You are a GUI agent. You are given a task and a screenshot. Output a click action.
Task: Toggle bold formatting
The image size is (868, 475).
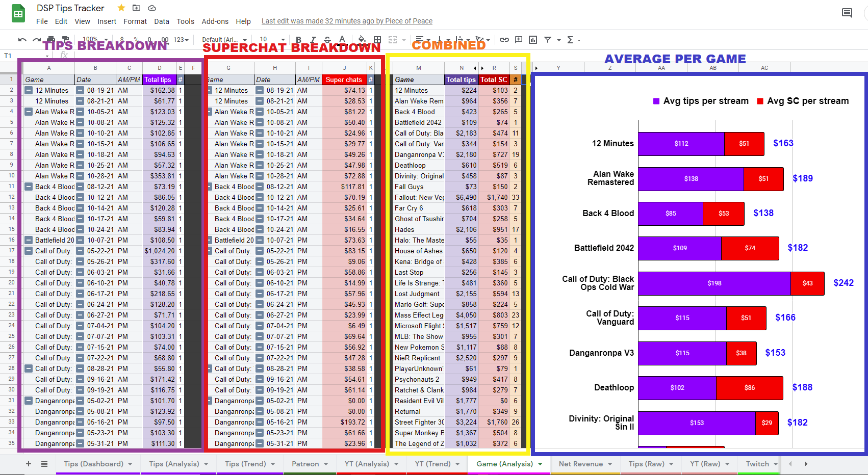tap(298, 40)
